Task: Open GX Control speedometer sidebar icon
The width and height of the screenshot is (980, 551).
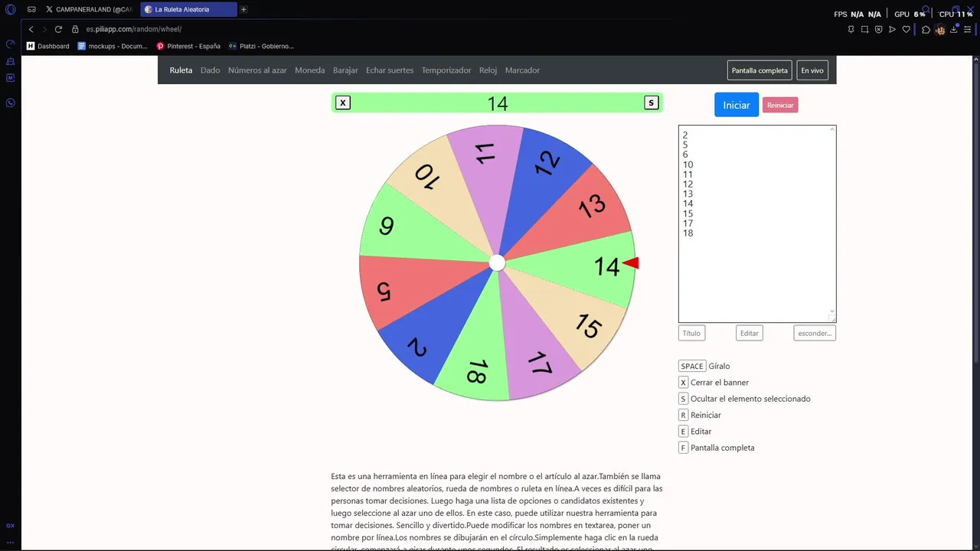Action: tap(11, 44)
